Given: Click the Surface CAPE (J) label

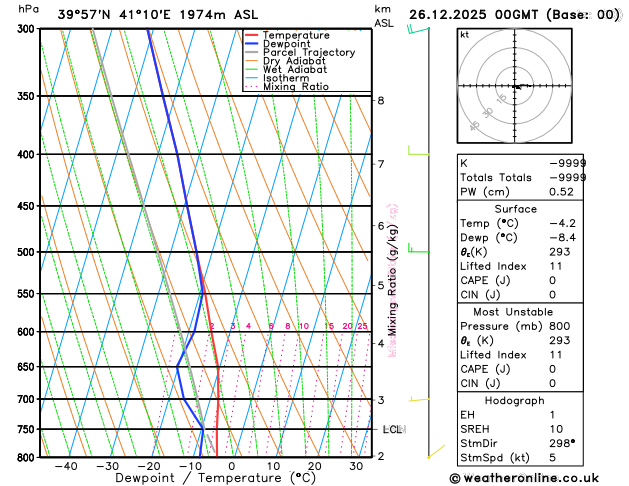Looking at the screenshot, I should point(485,281).
